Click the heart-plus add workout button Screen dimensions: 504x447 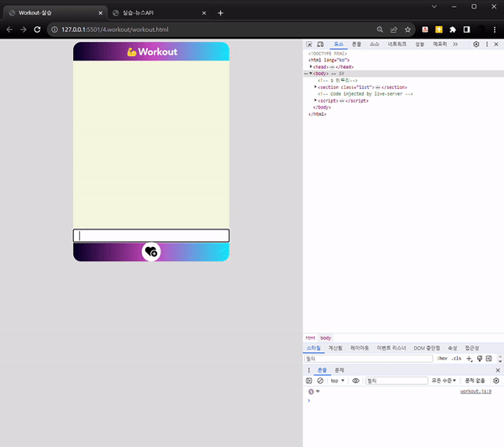[151, 251]
